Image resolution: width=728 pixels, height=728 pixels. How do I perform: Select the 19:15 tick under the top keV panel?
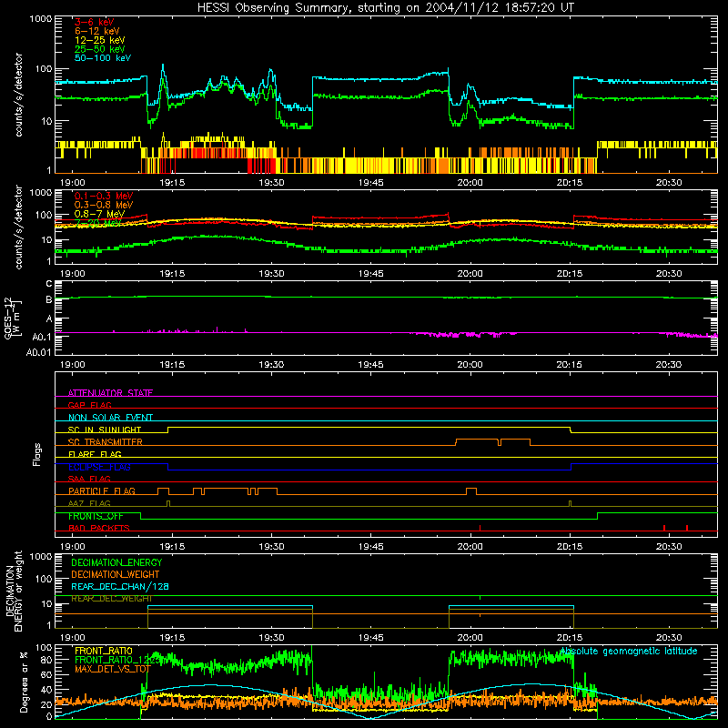[x=172, y=183]
